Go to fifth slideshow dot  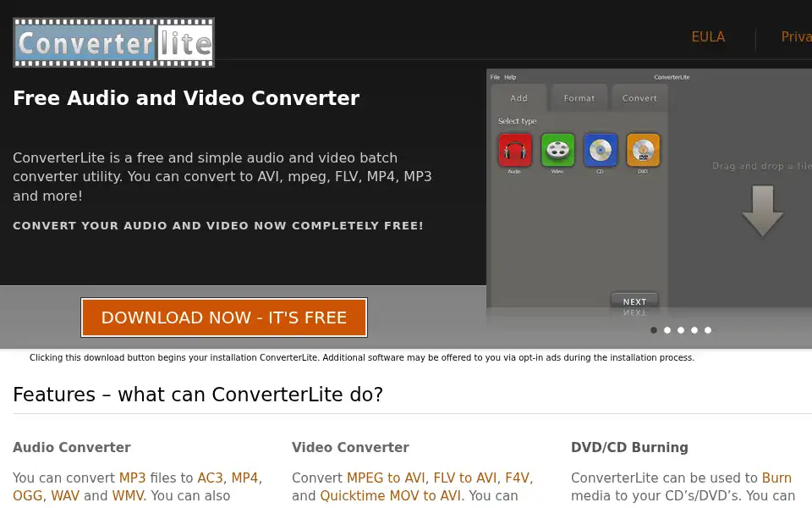(707, 330)
